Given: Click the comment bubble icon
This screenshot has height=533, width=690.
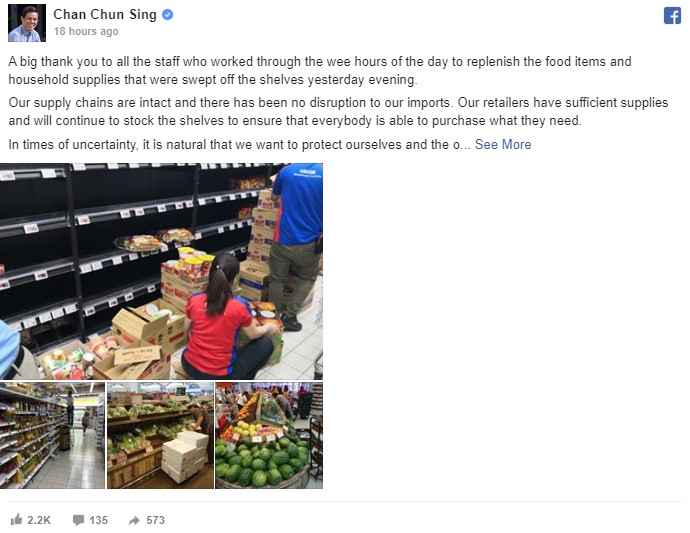Looking at the screenshot, I should [78, 520].
